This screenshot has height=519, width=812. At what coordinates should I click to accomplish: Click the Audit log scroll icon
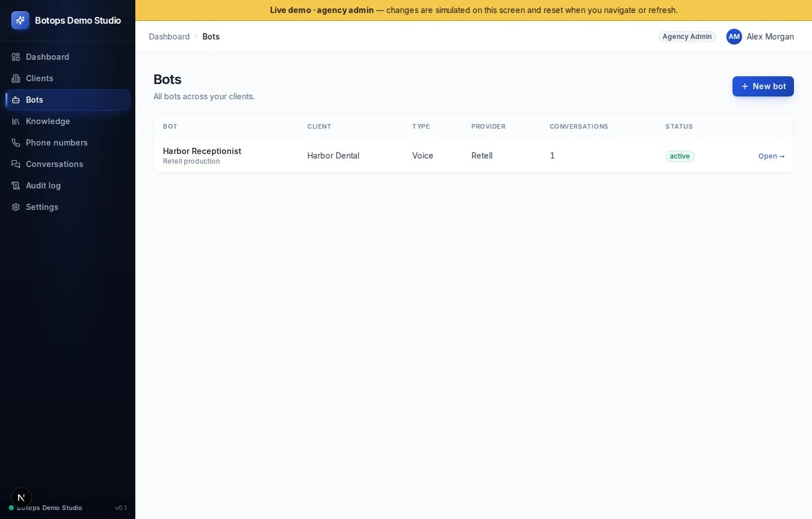pyautogui.click(x=16, y=186)
